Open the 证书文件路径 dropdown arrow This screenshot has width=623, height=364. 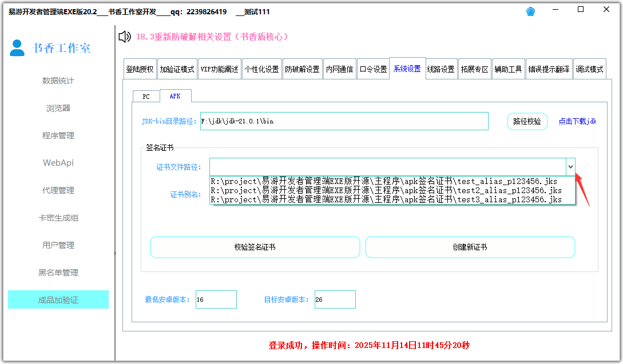[570, 166]
